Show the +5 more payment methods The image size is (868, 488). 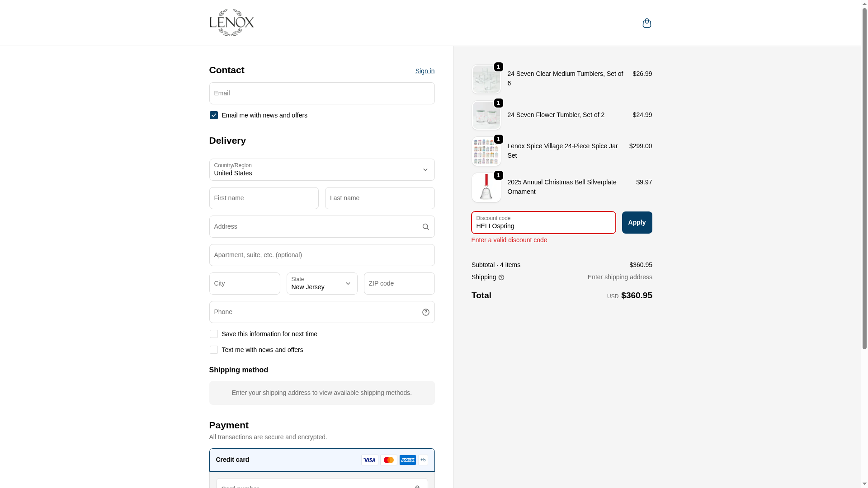coord(423,460)
